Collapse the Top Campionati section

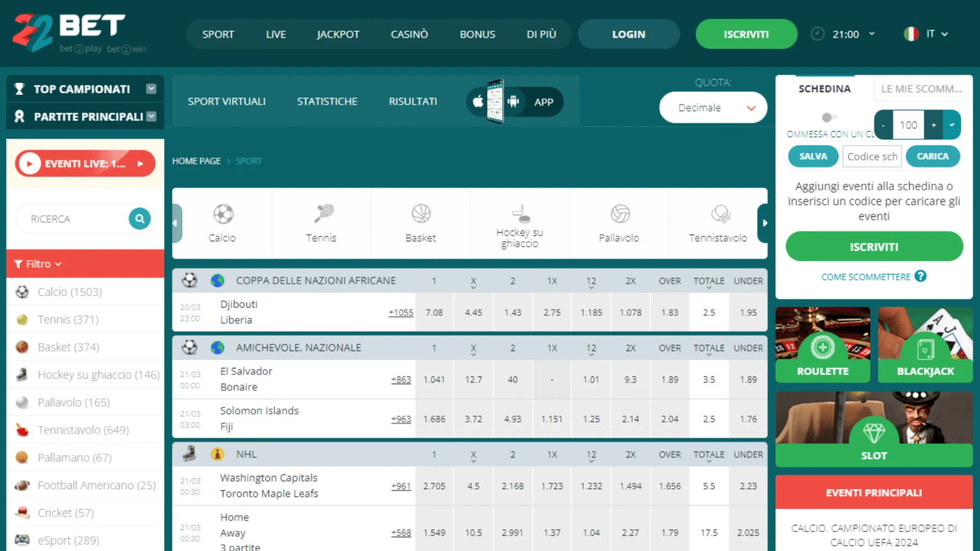pyautogui.click(x=151, y=89)
